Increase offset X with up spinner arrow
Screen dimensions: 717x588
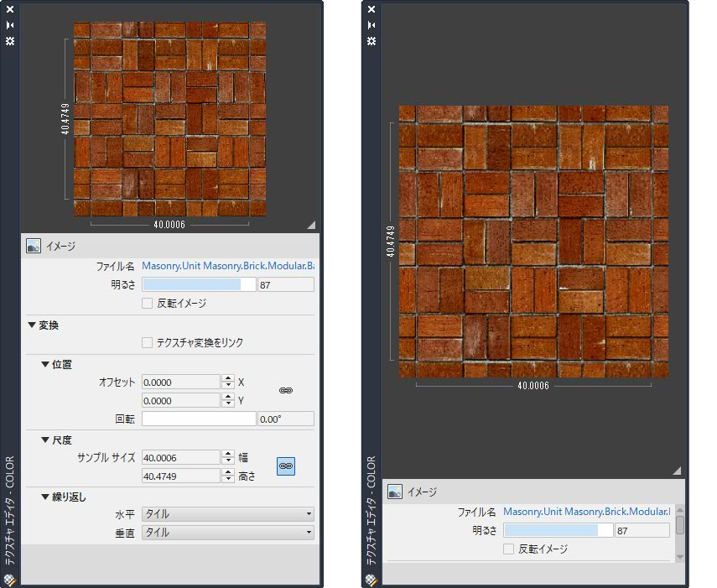228,378
